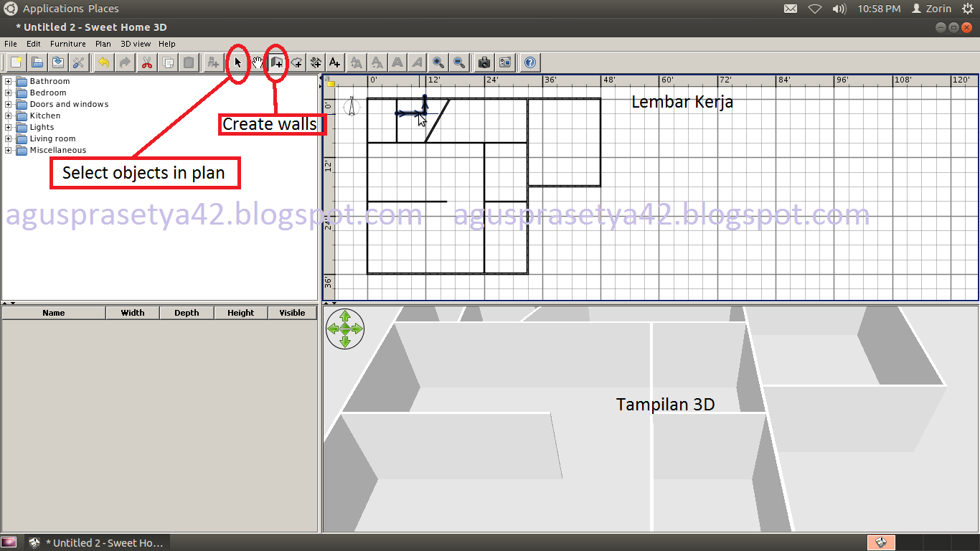Viewport: 980px width, 551px height.
Task: Open the Furniture menu
Action: (x=68, y=44)
